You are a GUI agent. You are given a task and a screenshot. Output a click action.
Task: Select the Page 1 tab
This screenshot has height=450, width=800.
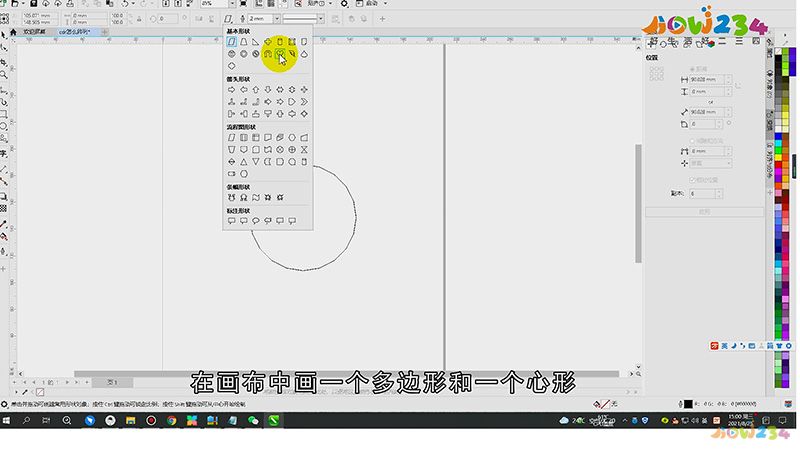(x=112, y=382)
